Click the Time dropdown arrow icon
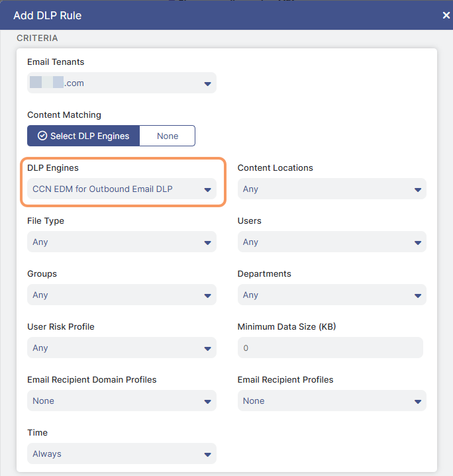This screenshot has height=476, width=453. (208, 454)
